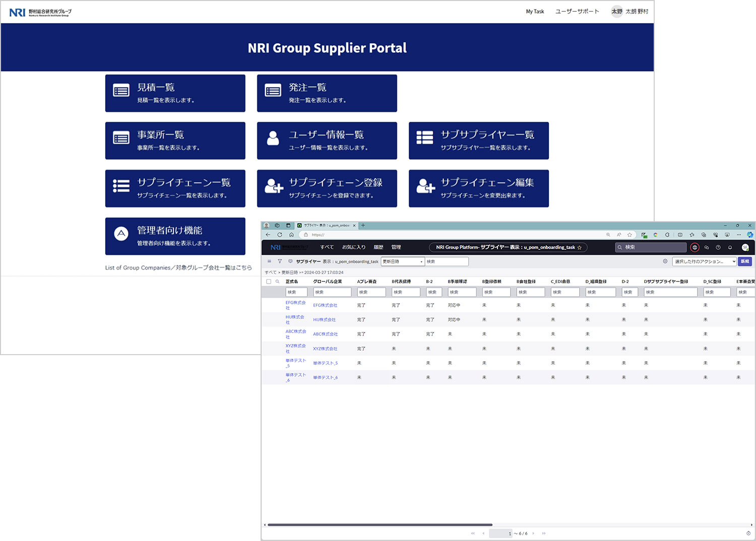Click the horizontal scrollbar under the table
756x541 pixels.
(x=380, y=525)
